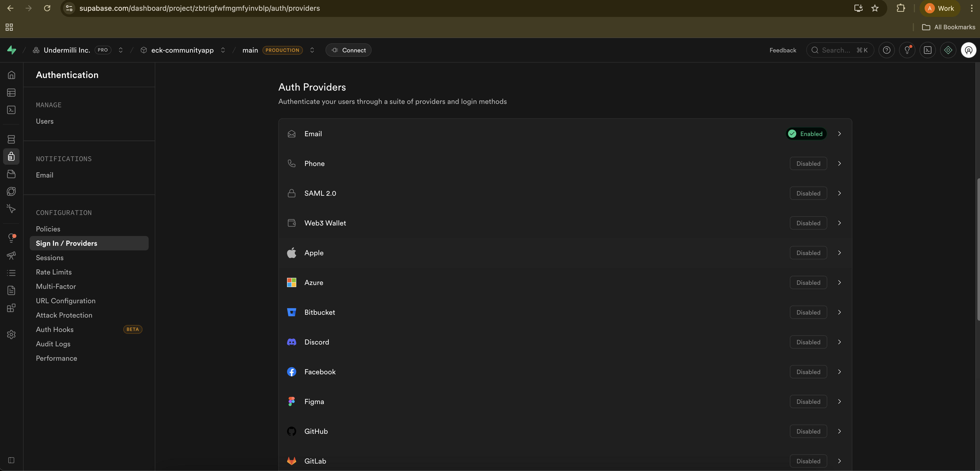Open URL Configuration in sidebar menu
Viewport: 980px width, 471px height.
click(x=66, y=301)
